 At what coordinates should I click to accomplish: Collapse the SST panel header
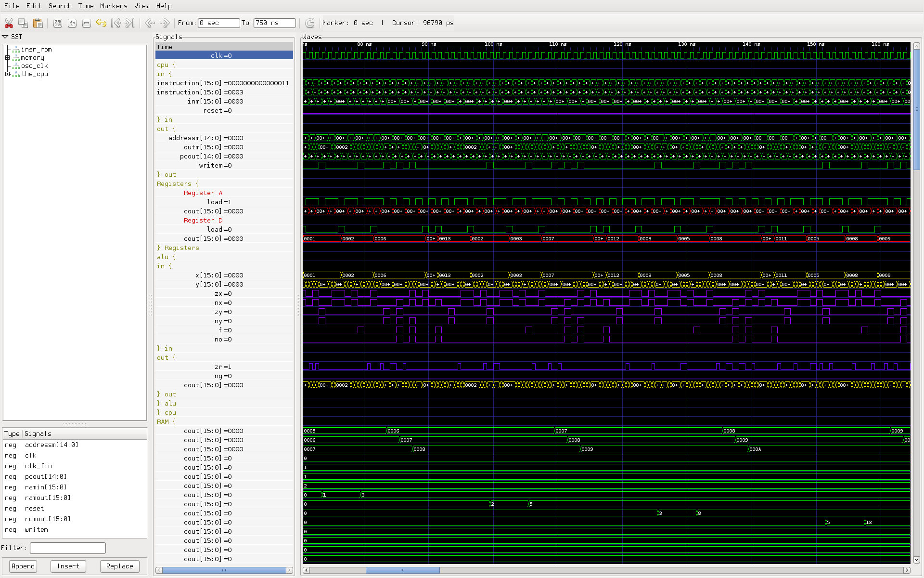point(5,36)
